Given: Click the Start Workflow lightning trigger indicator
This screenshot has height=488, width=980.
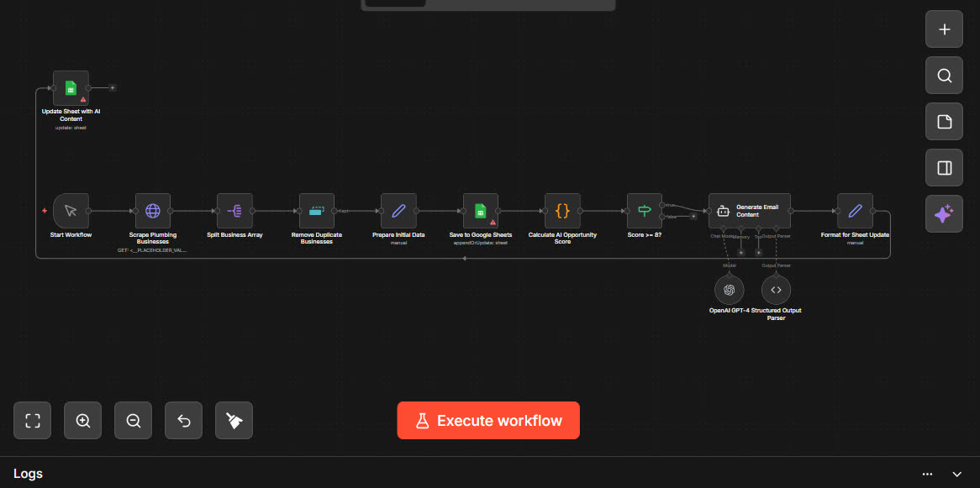Looking at the screenshot, I should tap(45, 211).
